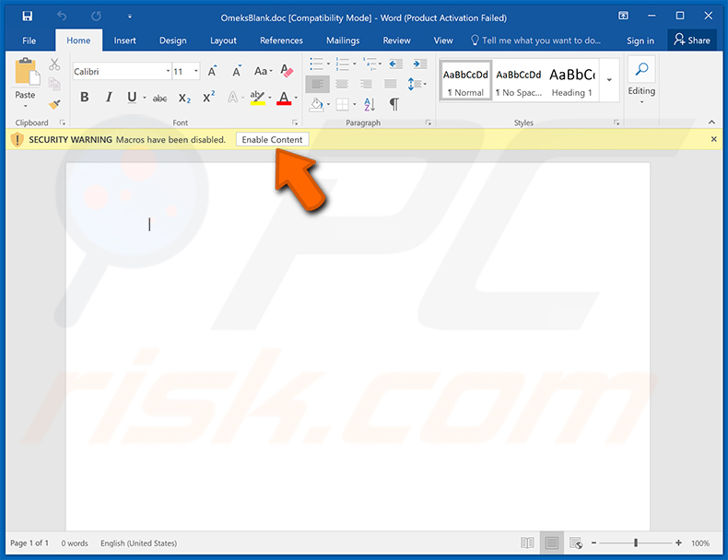Click the Tell me what you want to do box
Screen dimensions: 728x560
[535, 41]
